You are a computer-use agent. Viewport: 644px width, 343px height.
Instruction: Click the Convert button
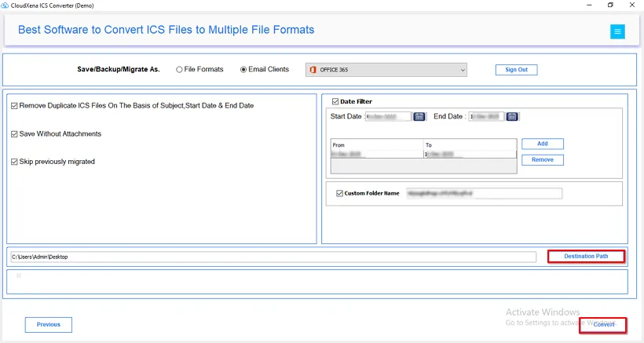click(x=603, y=324)
